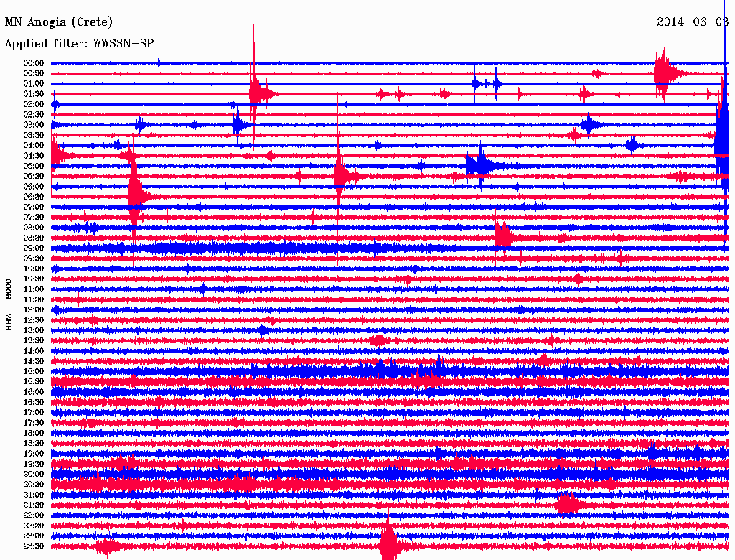Select the 03:30 time label
Screen dimensions: 735x560
click(x=34, y=135)
